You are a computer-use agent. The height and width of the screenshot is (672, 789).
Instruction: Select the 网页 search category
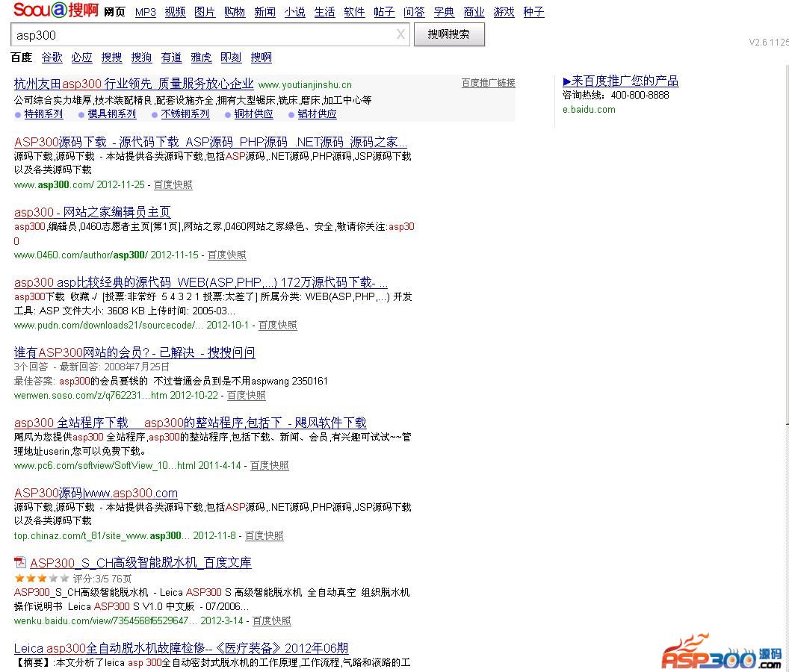115,12
